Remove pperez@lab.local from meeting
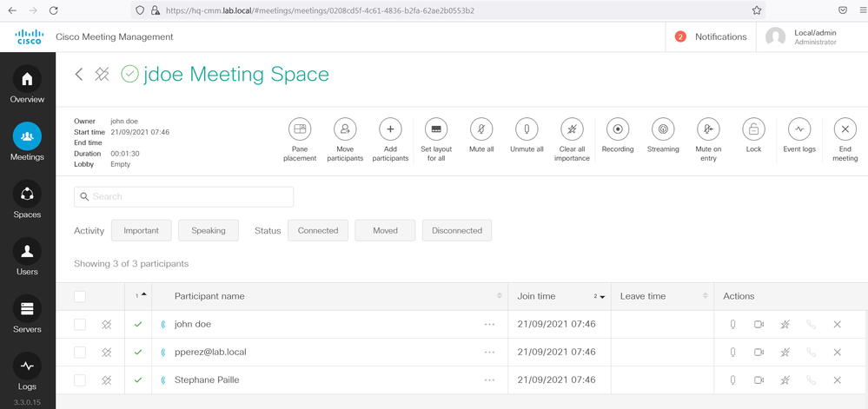Screen dimensions: 868x409 [837, 352]
